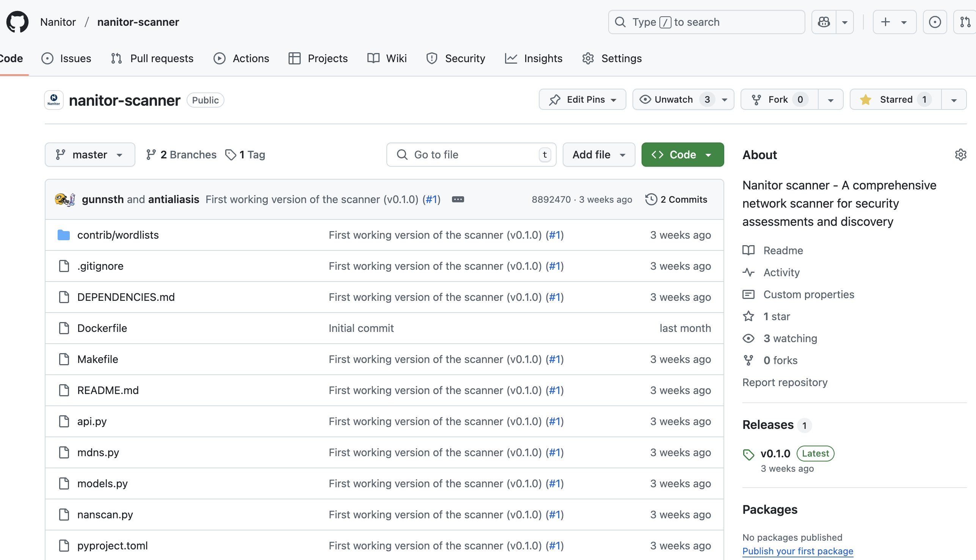The width and height of the screenshot is (976, 560).
Task: Open the contrib/wordlists folder
Action: pyautogui.click(x=118, y=235)
